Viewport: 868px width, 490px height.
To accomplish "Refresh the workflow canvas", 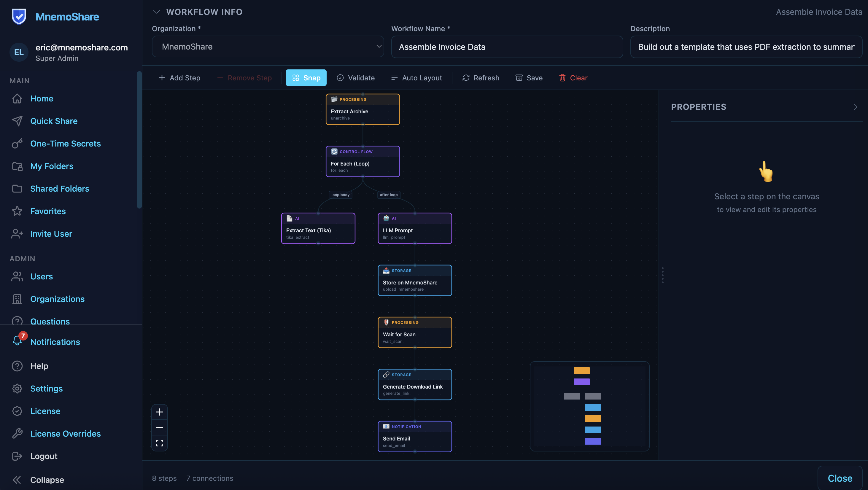I will pos(481,78).
